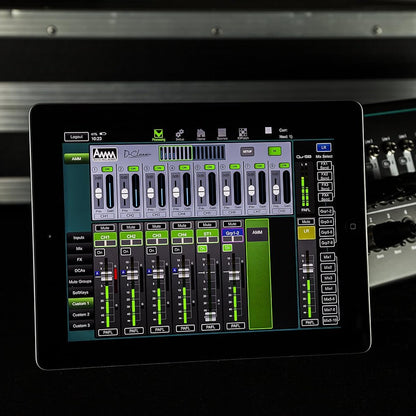Image resolution: width=416 pixels, height=416 pixels.
Task: Adjust the ST1 channel fader
Action: [210, 316]
